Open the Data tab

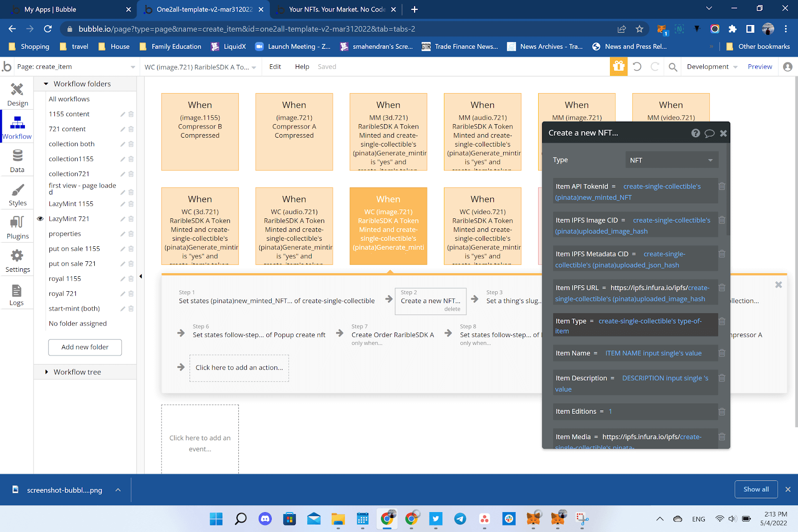[x=17, y=161]
